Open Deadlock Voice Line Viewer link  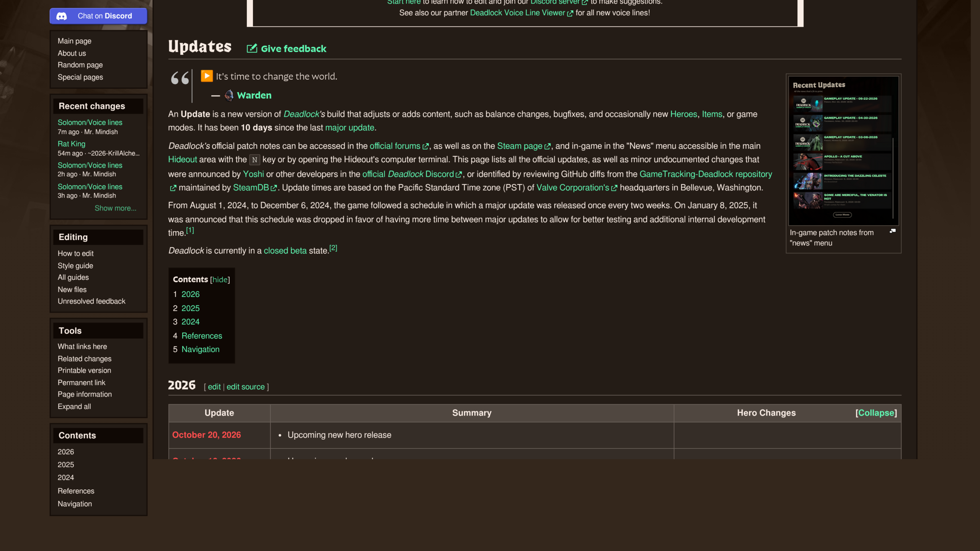point(518,13)
